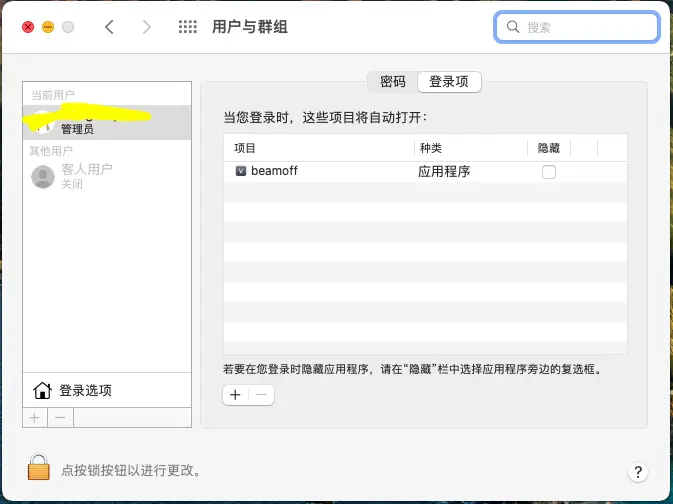The image size is (673, 504).
Task: Add a user with sidebar plus button
Action: 34,417
